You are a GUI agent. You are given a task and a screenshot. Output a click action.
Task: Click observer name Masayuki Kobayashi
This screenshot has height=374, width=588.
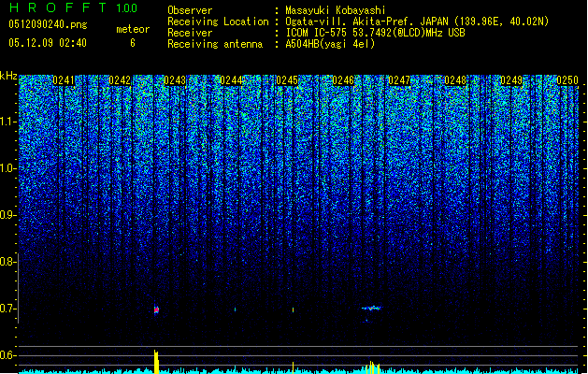[x=336, y=10]
